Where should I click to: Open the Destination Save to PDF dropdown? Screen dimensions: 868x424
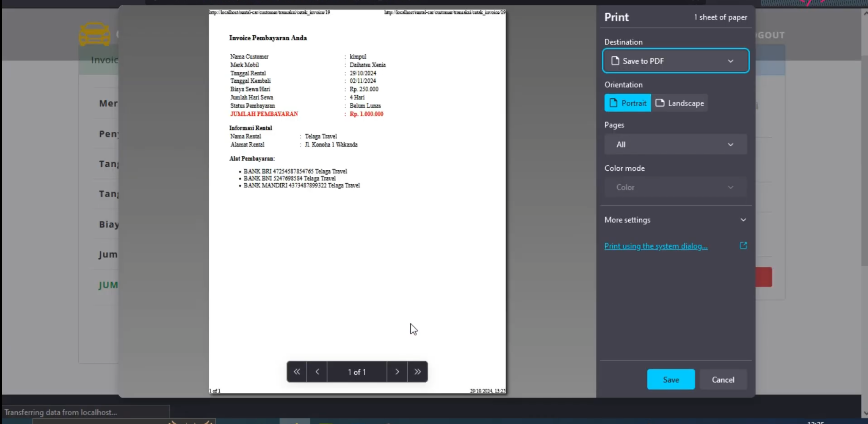pyautogui.click(x=676, y=61)
